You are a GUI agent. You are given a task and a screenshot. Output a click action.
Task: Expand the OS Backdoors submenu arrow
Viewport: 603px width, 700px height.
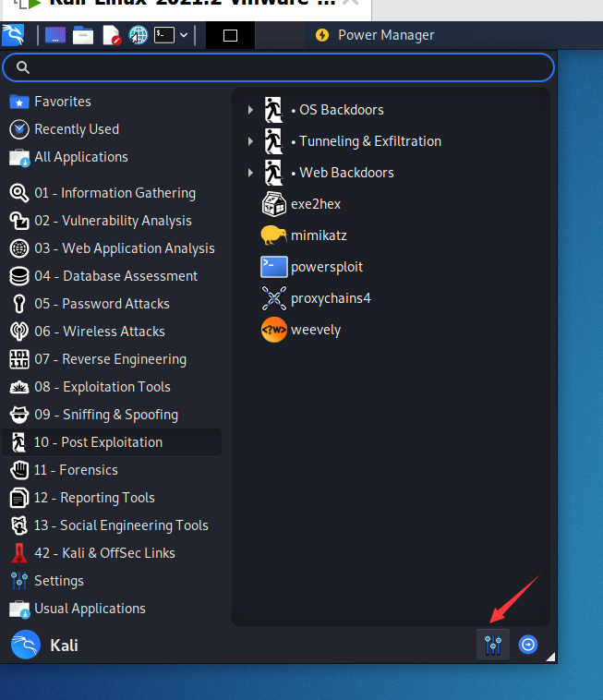(250, 110)
